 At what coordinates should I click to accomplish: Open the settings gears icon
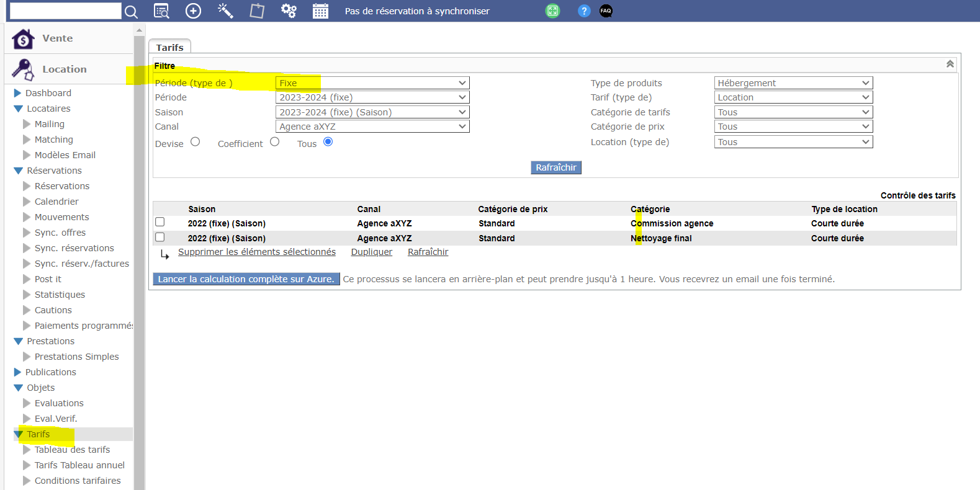coord(289,11)
